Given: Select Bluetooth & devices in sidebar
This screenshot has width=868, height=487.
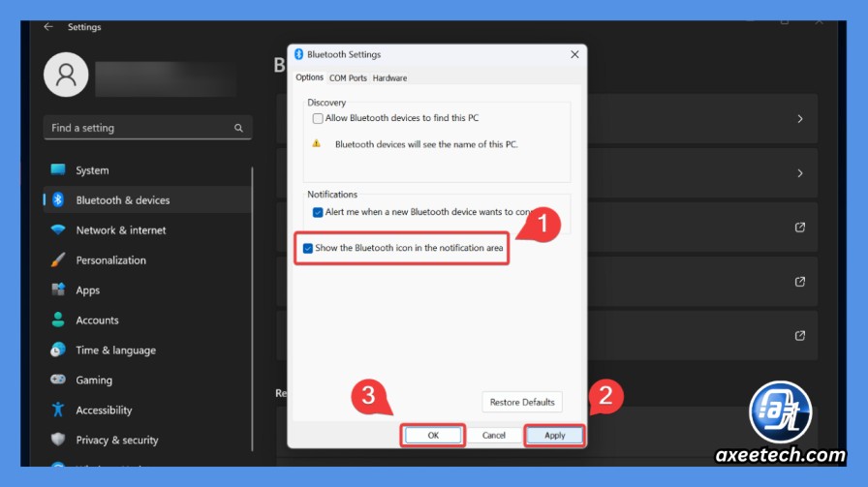Looking at the screenshot, I should (x=147, y=199).
